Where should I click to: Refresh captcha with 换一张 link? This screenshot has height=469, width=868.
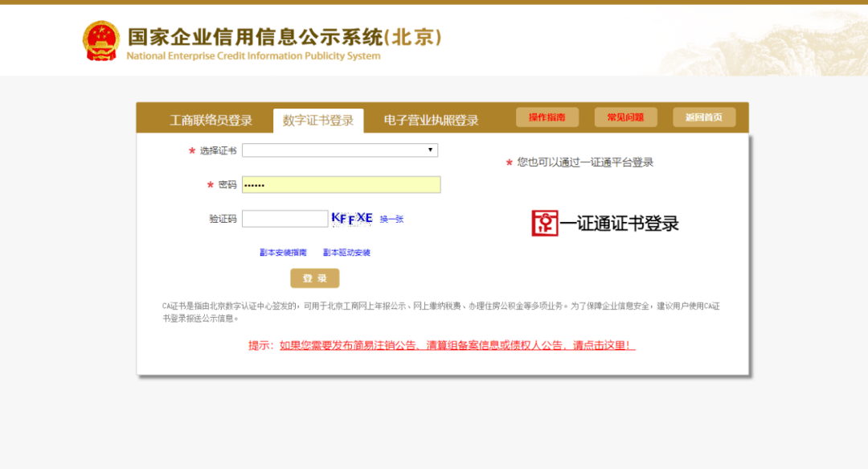click(x=391, y=219)
